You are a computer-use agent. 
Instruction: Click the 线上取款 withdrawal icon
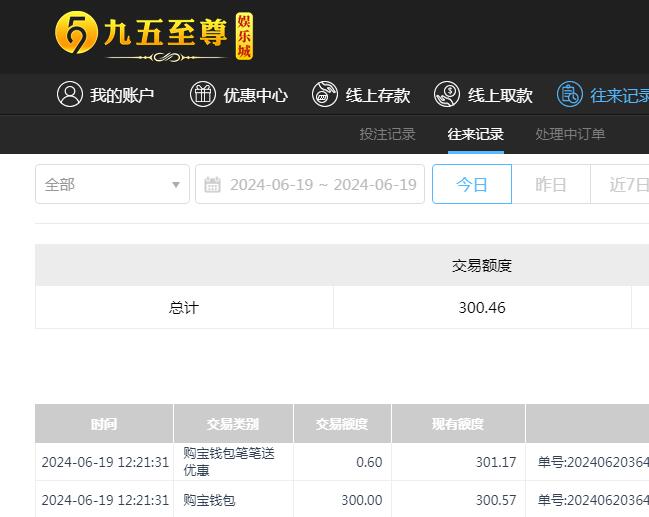[x=447, y=94]
